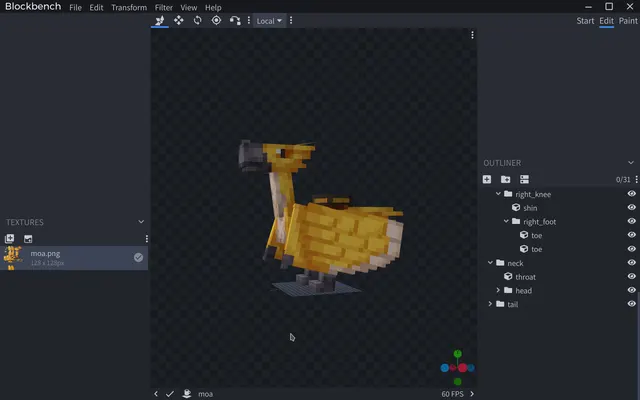Image resolution: width=640 pixels, height=400 pixels.
Task: Click red X axis on navigator gizmo
Action: click(x=462, y=368)
